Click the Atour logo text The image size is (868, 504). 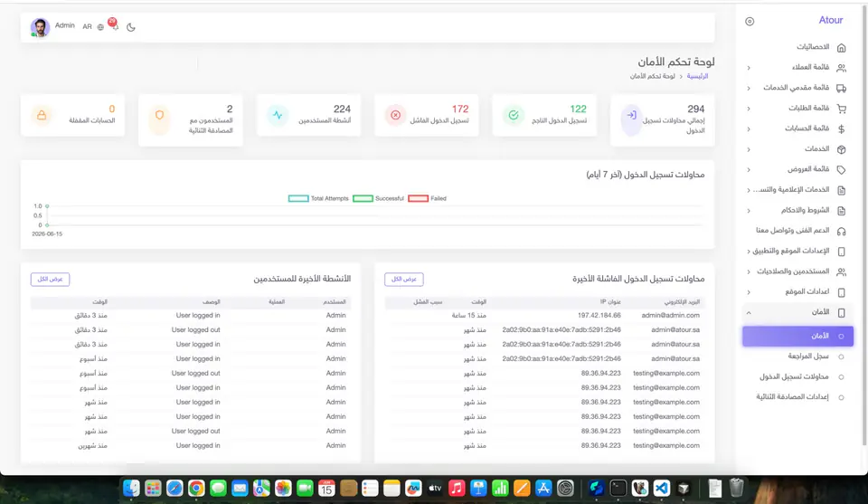830,21
